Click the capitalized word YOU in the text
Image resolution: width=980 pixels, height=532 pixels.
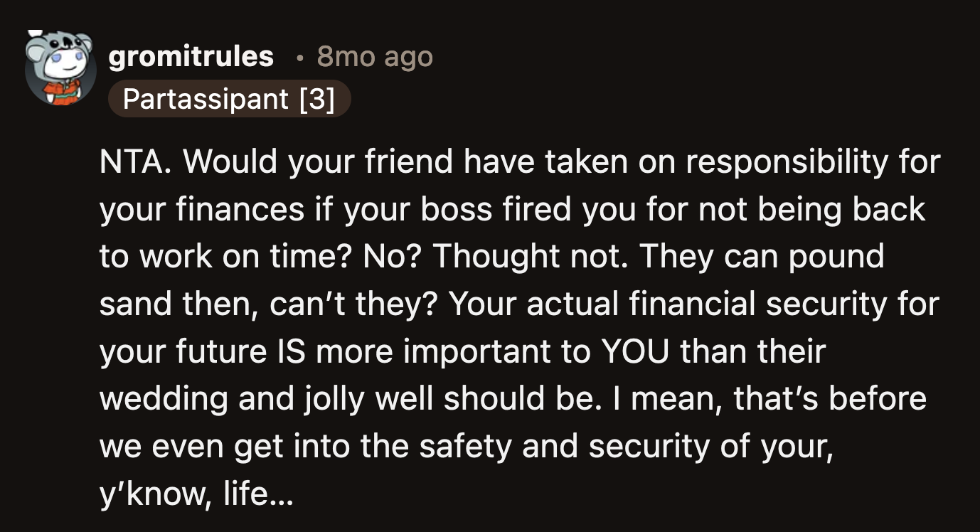[636, 351]
